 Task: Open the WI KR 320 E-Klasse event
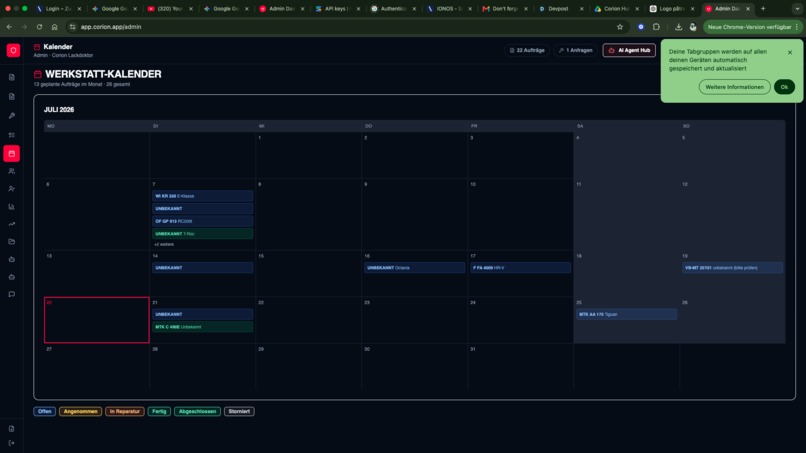coord(203,196)
